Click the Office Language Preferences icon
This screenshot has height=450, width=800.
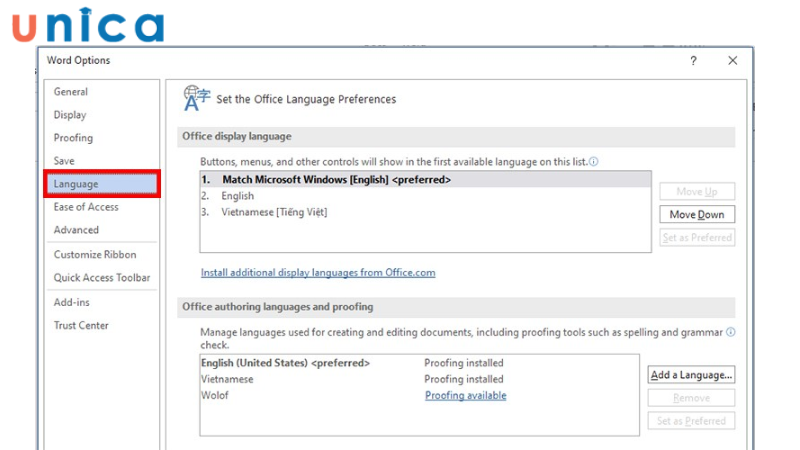tap(196, 97)
